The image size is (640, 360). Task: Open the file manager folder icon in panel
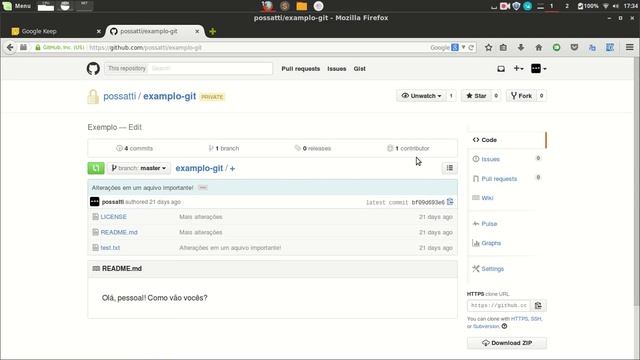(301, 6)
